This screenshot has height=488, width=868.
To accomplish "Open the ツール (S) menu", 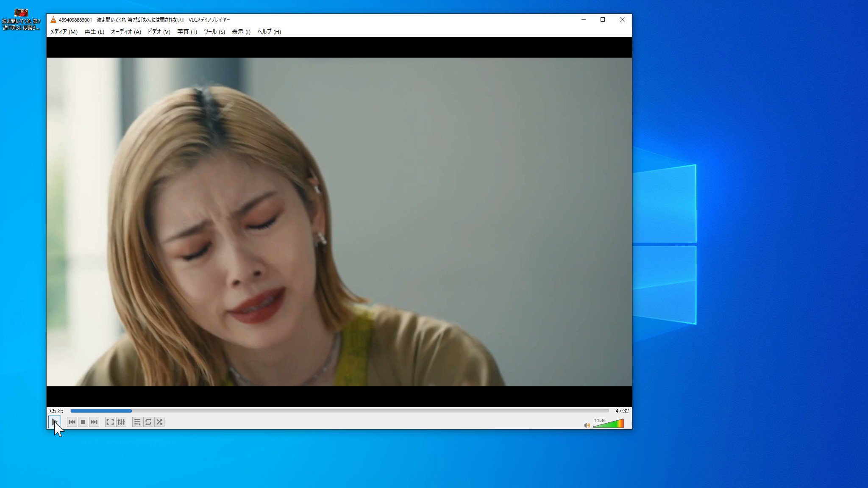I will coord(214,32).
